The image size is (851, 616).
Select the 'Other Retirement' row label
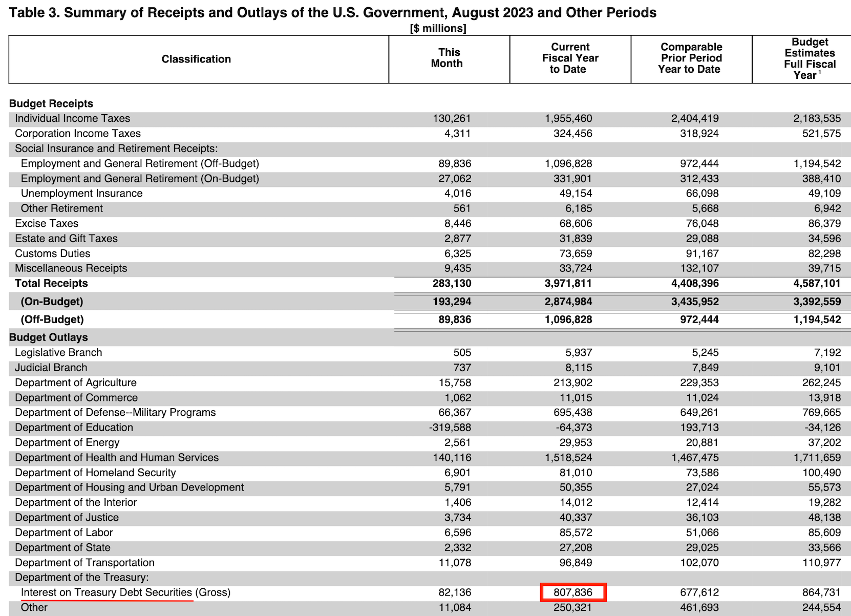pyautogui.click(x=61, y=208)
